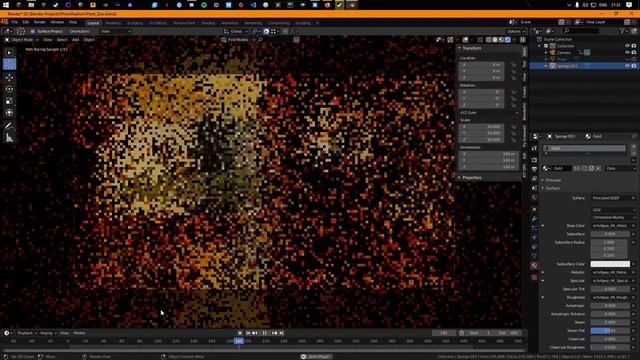Open the Render menu

pos(40,22)
